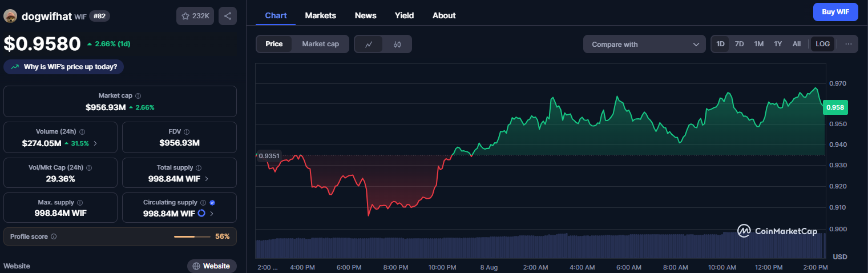
Task: Open the chart more options ellipsis
Action: tap(849, 44)
